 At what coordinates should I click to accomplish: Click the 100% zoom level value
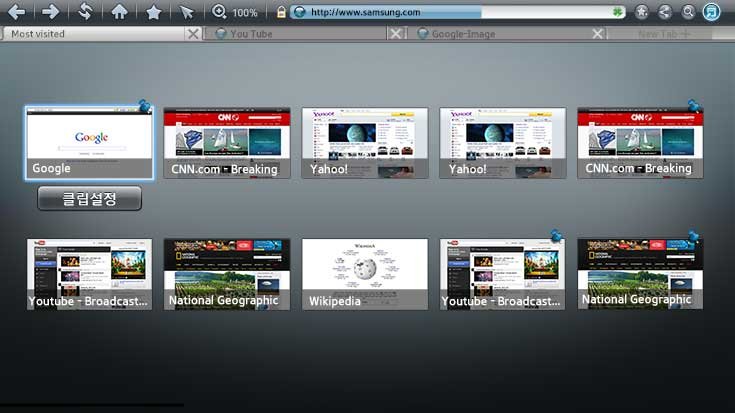coord(245,13)
